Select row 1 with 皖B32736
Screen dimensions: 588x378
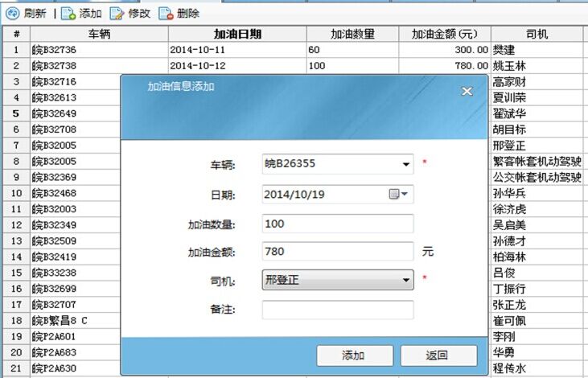point(99,50)
